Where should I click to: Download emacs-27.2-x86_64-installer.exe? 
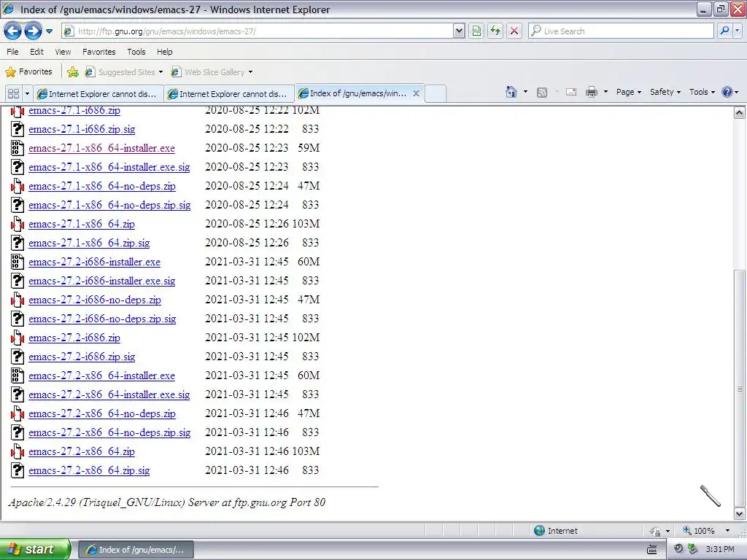101,376
